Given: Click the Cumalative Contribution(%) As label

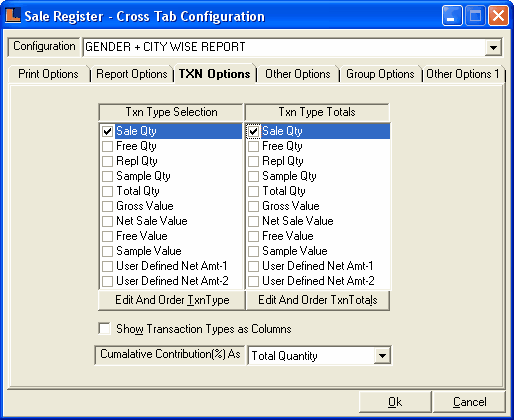Looking at the screenshot, I should point(170,354).
